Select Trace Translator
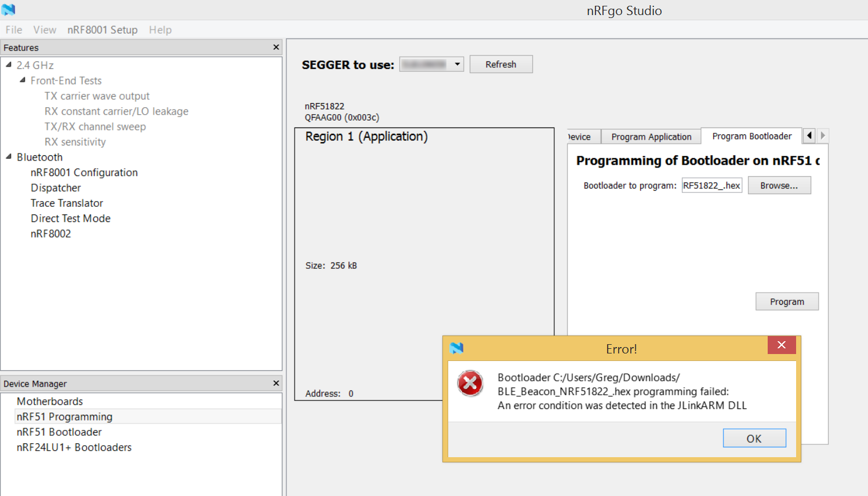868x496 pixels. pyautogui.click(x=67, y=203)
